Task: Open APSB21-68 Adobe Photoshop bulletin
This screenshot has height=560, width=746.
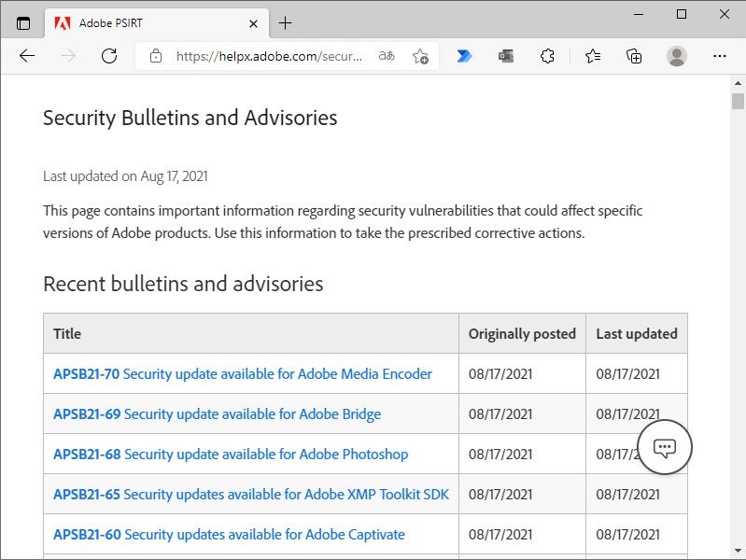Action: [231, 454]
